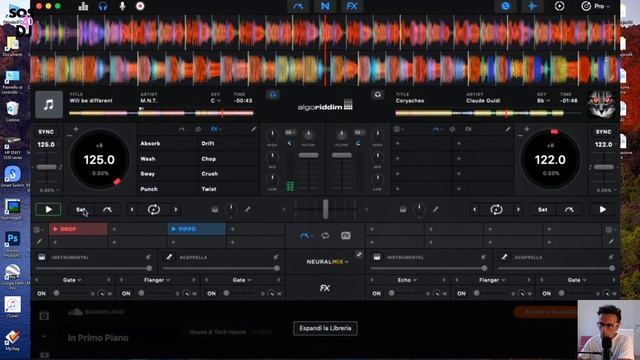Trigger the Twist effect pad
The height and width of the screenshot is (360, 640).
click(229, 189)
